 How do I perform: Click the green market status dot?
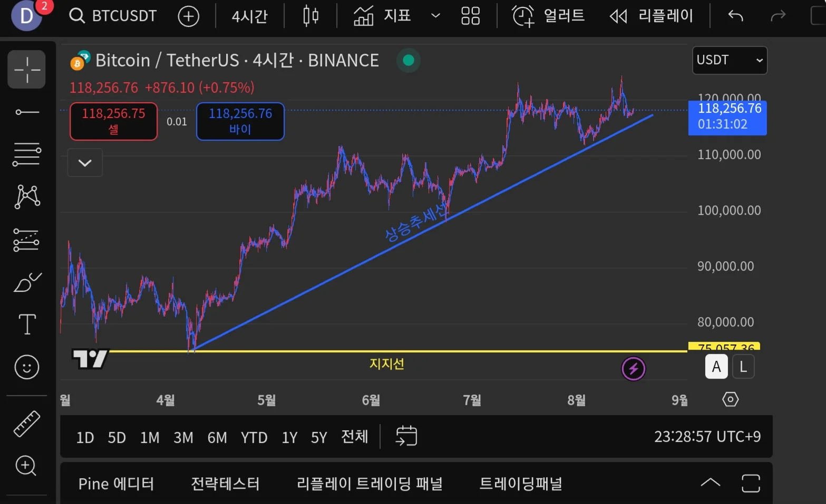pyautogui.click(x=409, y=61)
